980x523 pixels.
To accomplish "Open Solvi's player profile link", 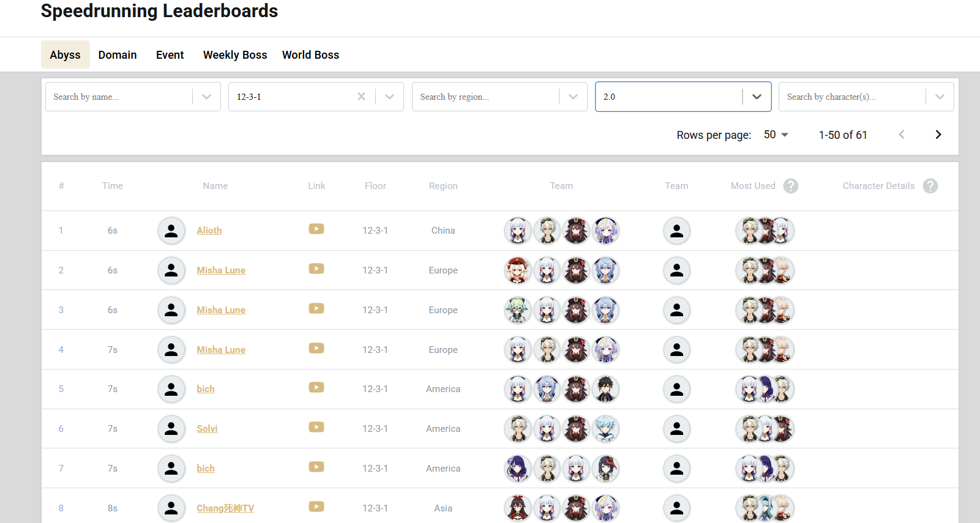I will (207, 429).
